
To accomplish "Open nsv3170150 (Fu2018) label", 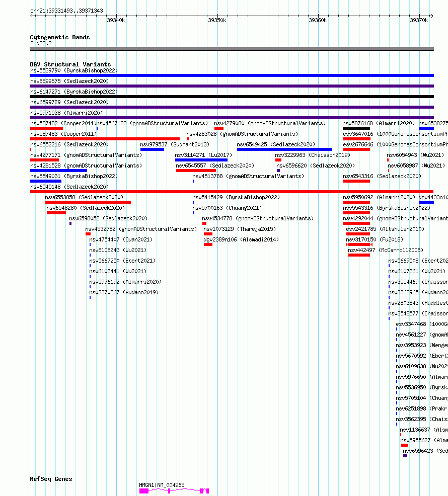I will pyautogui.click(x=375, y=239).
